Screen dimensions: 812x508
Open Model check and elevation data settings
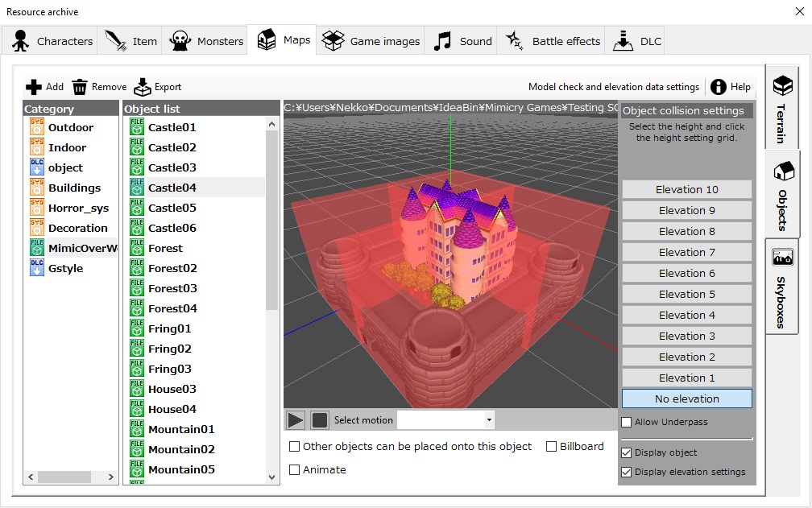point(614,87)
